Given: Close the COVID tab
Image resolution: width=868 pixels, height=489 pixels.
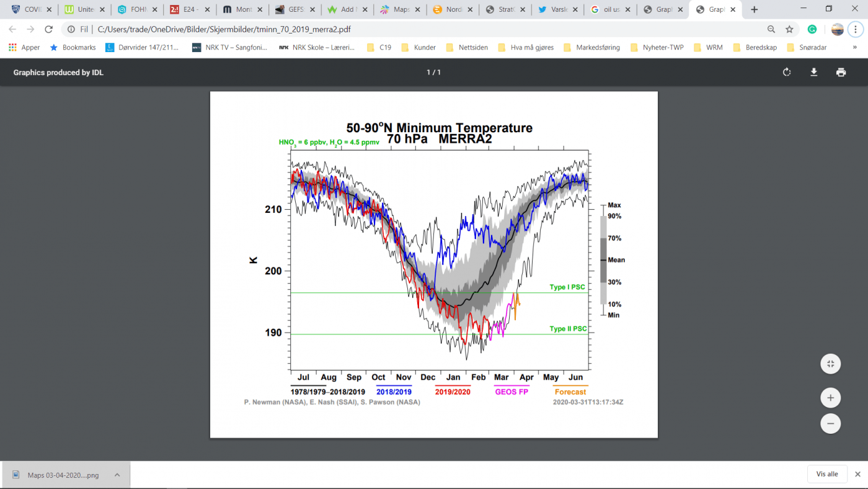Looking at the screenshot, I should click(49, 9).
